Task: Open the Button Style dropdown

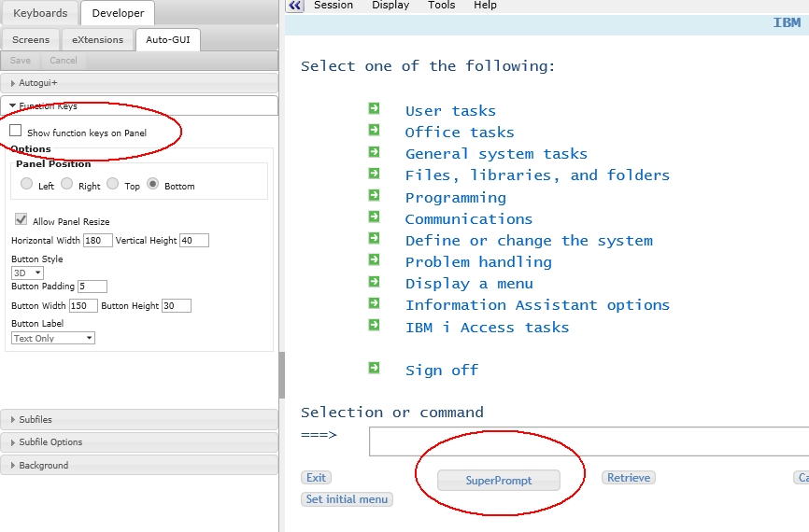Action: (27, 273)
